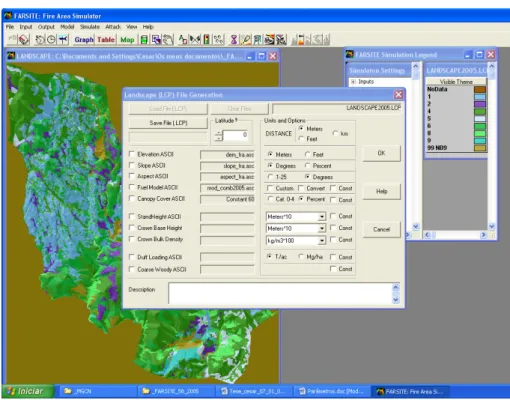The height and width of the screenshot is (400, 510).
Task: Enable the Elevation ASCII checkbox
Action: click(132, 154)
